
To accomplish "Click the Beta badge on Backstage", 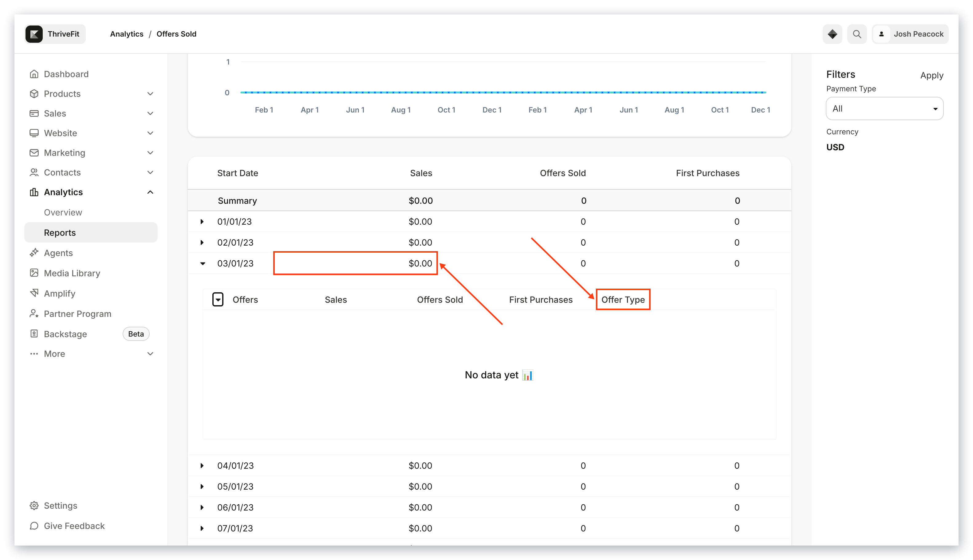I will click(136, 334).
